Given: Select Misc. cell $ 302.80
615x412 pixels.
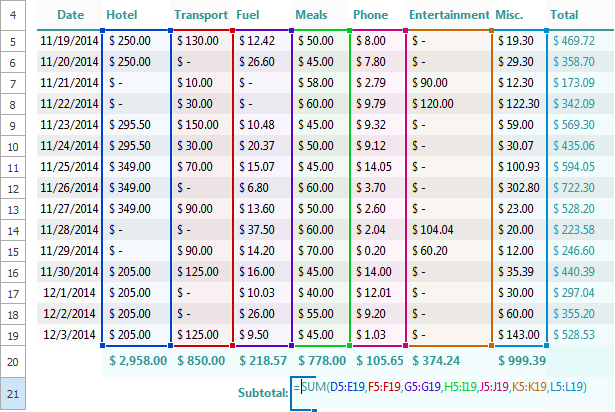Looking at the screenshot, I should (519, 188).
